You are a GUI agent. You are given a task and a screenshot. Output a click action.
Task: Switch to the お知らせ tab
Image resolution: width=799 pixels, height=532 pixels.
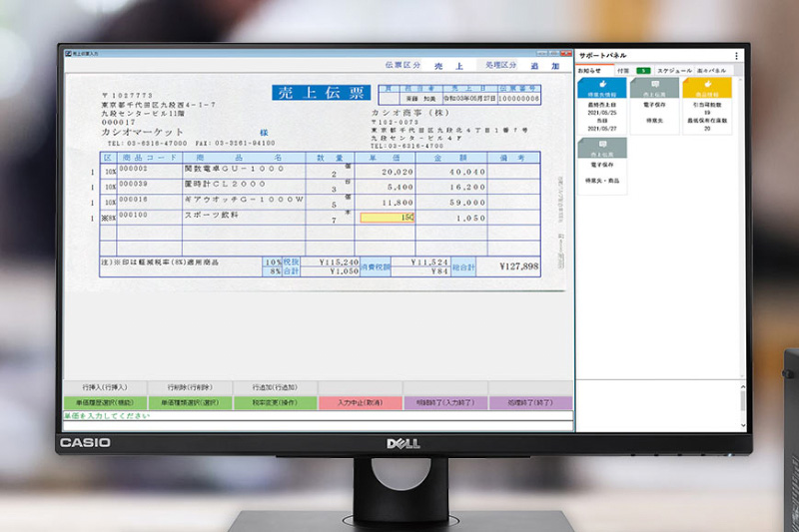click(x=589, y=71)
